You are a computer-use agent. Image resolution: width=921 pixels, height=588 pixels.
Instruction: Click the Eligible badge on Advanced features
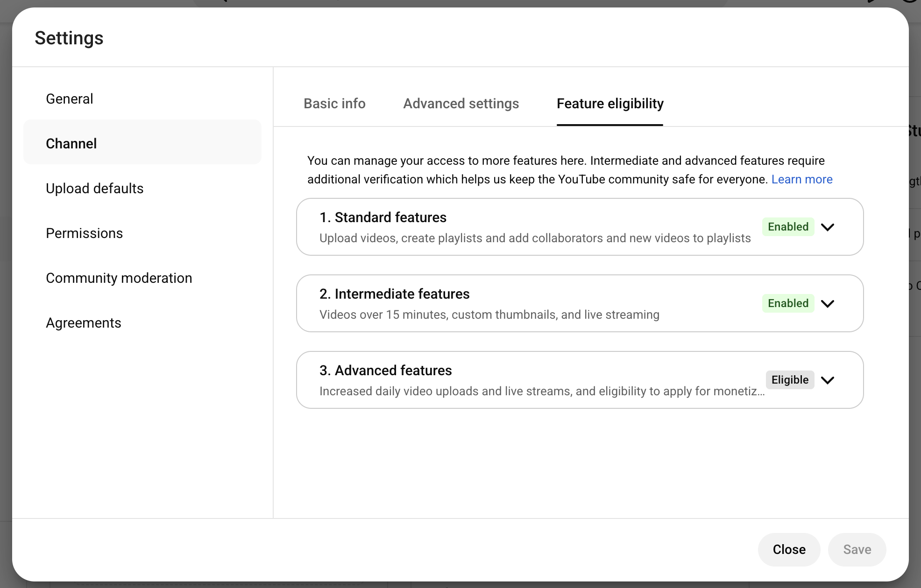[790, 380]
